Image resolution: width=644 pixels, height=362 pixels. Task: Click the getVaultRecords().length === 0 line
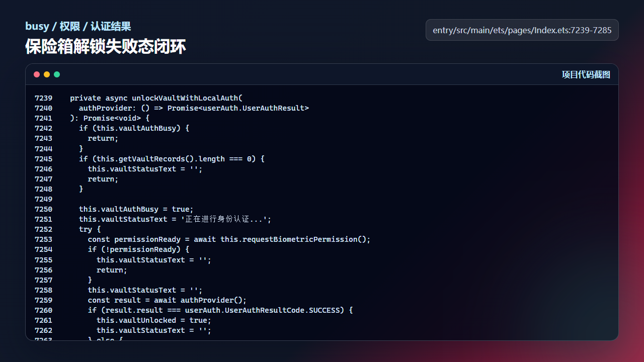172,158
